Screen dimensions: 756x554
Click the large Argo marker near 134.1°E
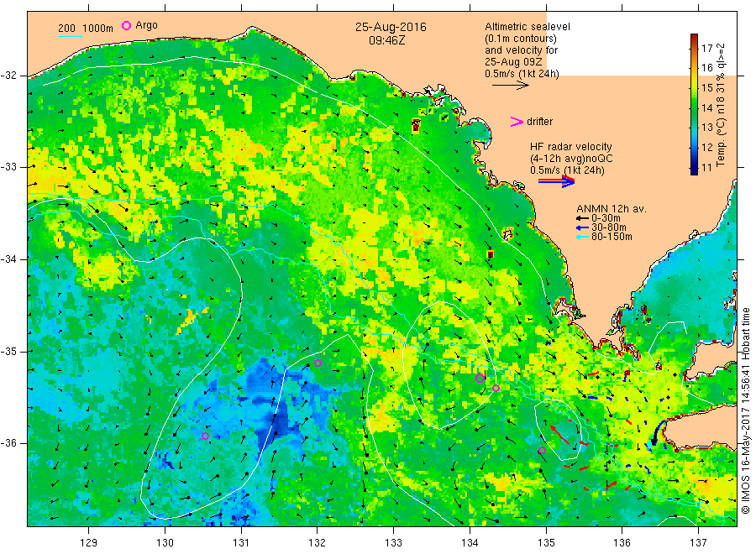[x=480, y=379]
